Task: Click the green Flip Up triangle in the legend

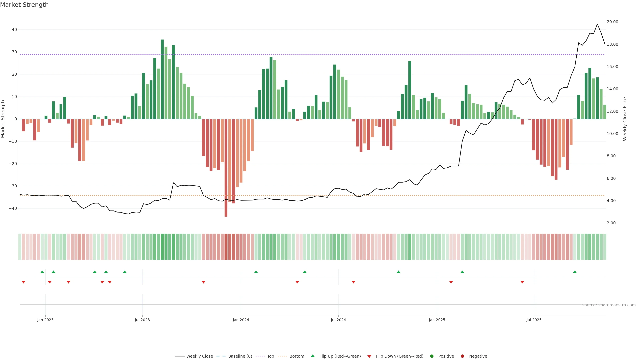Action: (312, 356)
